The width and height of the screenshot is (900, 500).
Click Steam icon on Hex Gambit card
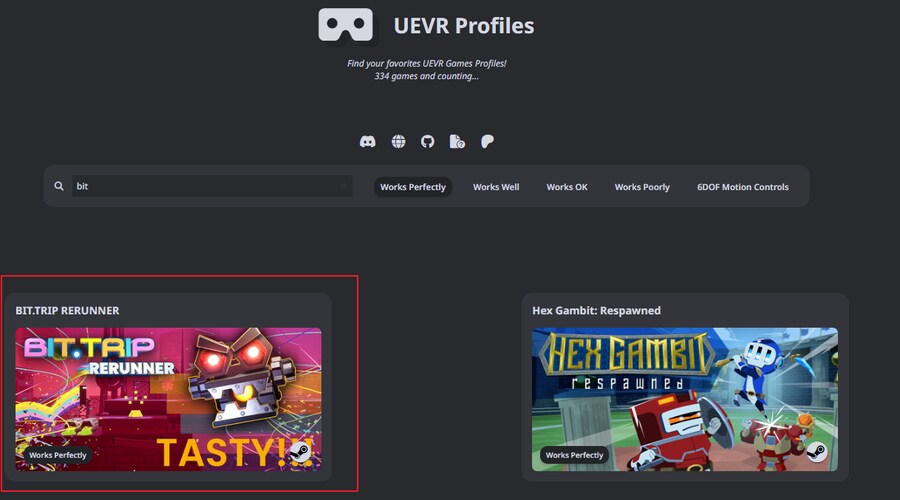point(816,452)
